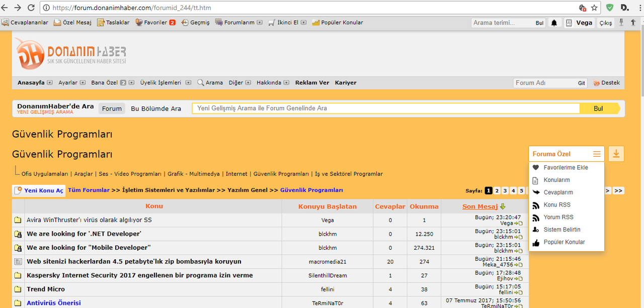
Task: Click the RSS icon next to Konu RSS
Action: [x=536, y=205]
